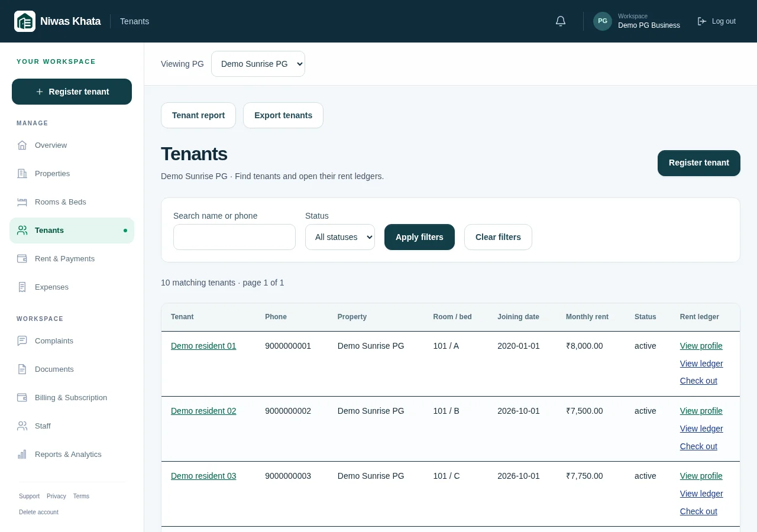Open the Expenses menu item
The image size is (757, 532).
(72, 287)
